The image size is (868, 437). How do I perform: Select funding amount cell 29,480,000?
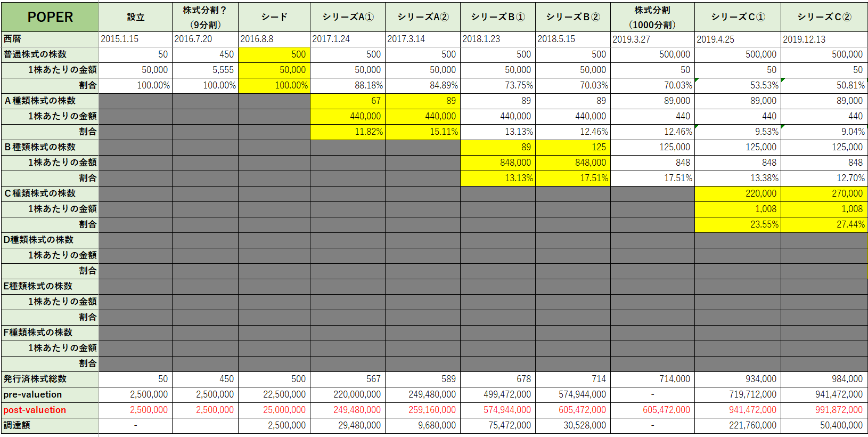[x=348, y=425]
